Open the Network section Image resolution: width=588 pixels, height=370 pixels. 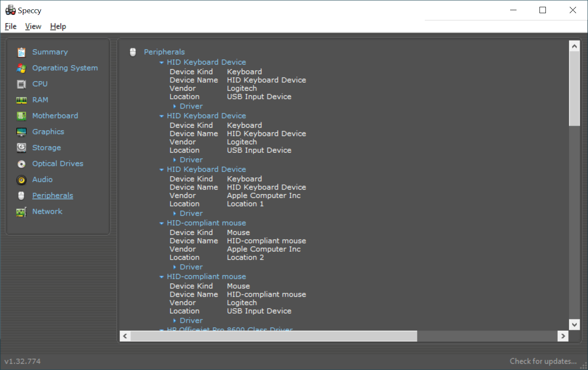(47, 211)
